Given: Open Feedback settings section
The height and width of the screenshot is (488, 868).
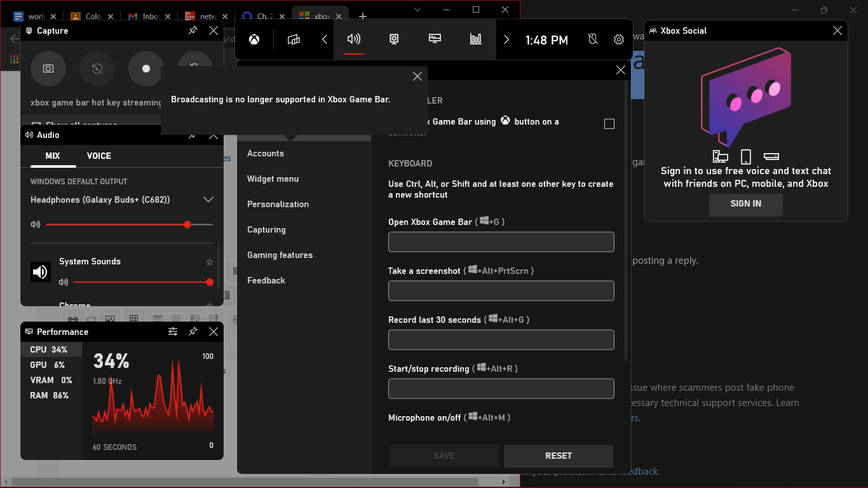Looking at the screenshot, I should (304, 280).
